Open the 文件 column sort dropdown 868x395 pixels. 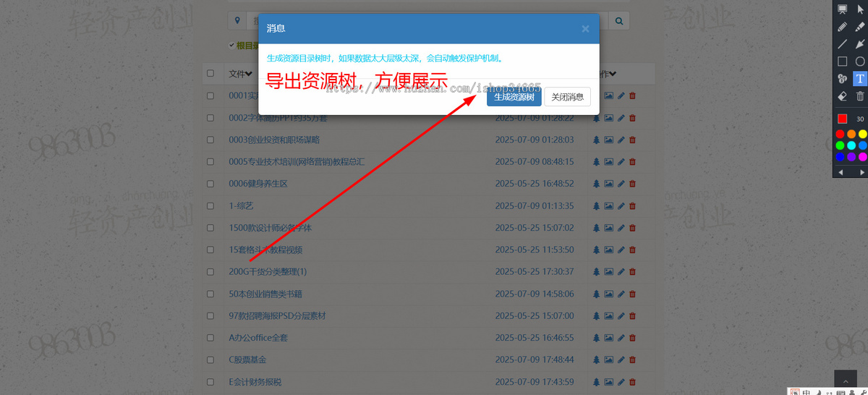pyautogui.click(x=241, y=74)
